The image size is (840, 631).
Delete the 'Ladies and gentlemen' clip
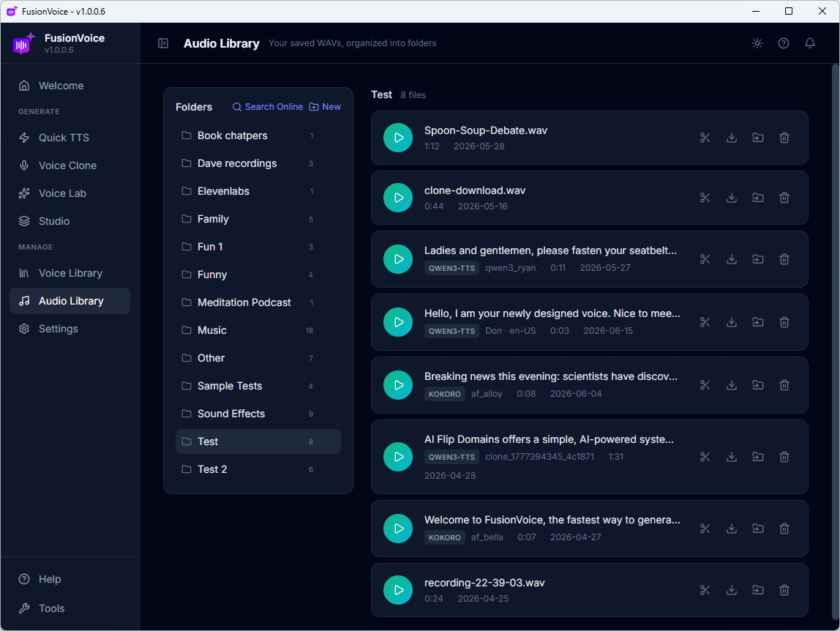784,259
